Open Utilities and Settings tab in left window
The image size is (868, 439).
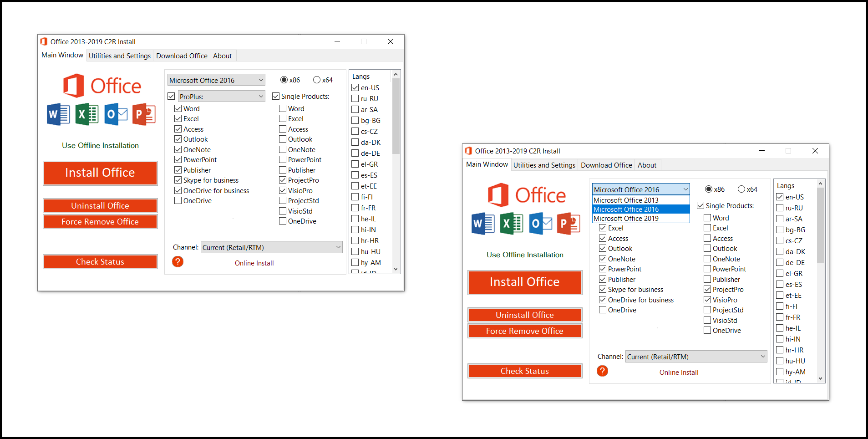point(120,56)
